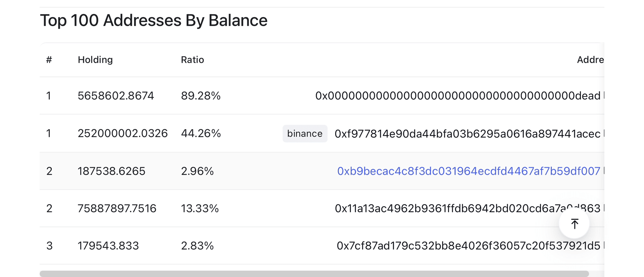Click the binance address 0xf977814e...acec
This screenshot has height=277, width=644.
(x=468, y=133)
